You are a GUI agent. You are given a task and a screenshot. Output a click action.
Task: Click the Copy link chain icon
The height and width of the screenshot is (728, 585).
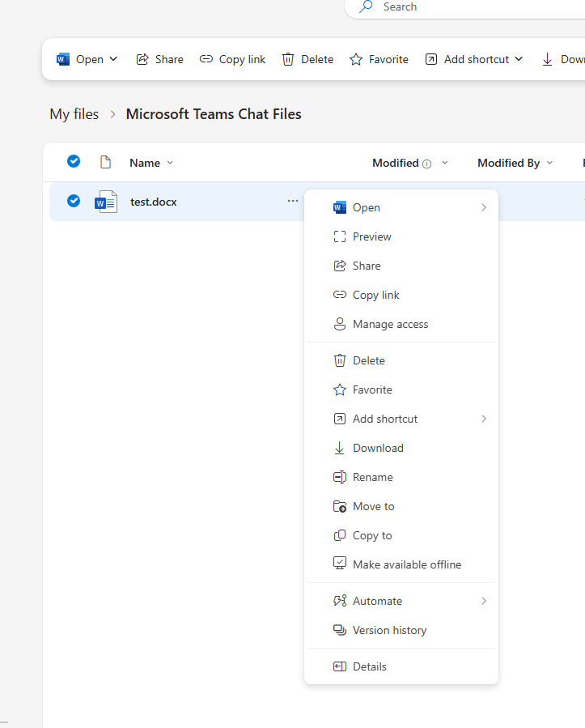(x=206, y=58)
